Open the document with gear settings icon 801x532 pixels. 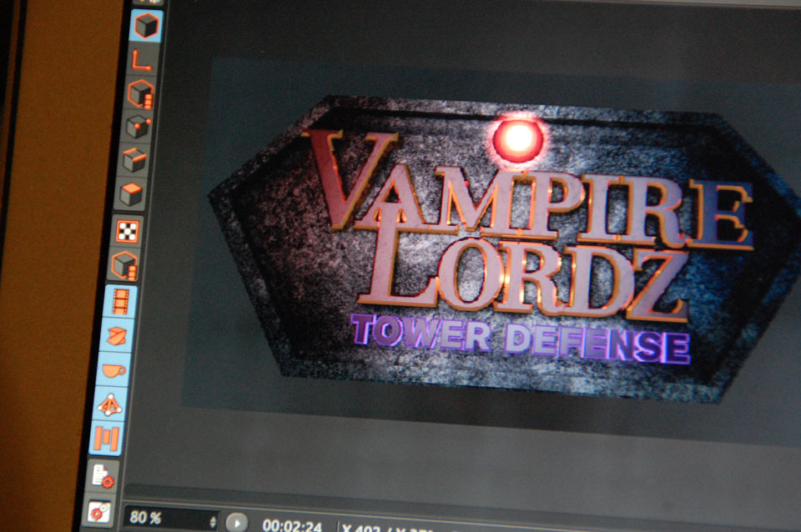pos(103,475)
